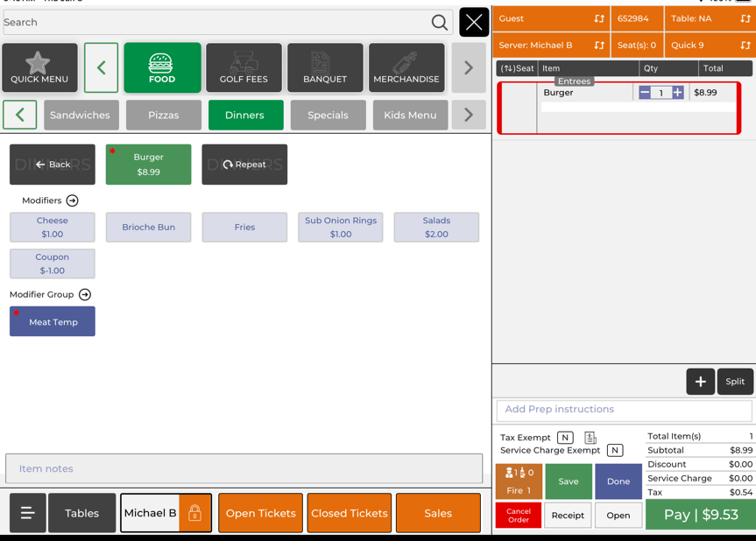The height and width of the screenshot is (541, 756).
Task: Expand the Modifier Group arrow
Action: point(85,295)
